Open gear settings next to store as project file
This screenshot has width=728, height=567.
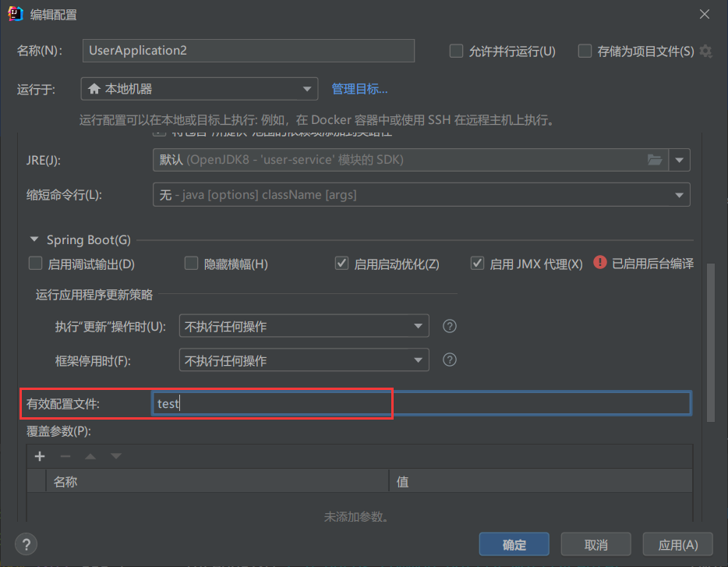click(x=705, y=51)
